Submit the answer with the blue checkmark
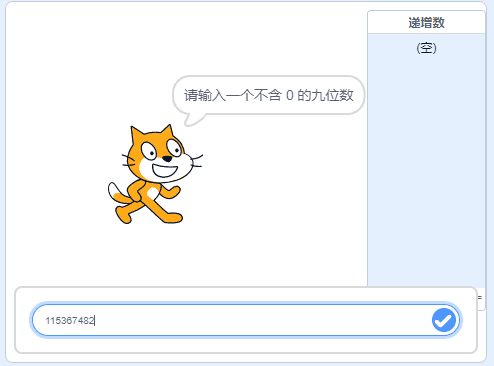 click(x=444, y=320)
